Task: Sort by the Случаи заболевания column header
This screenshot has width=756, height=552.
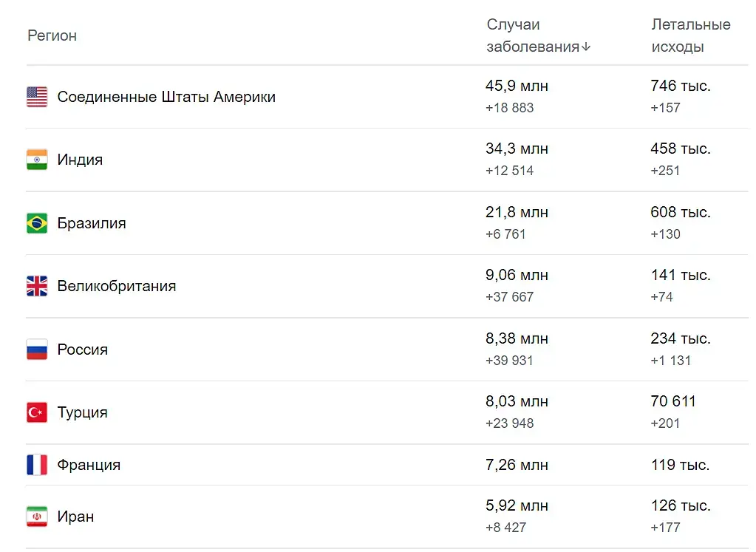Action: pos(532,35)
